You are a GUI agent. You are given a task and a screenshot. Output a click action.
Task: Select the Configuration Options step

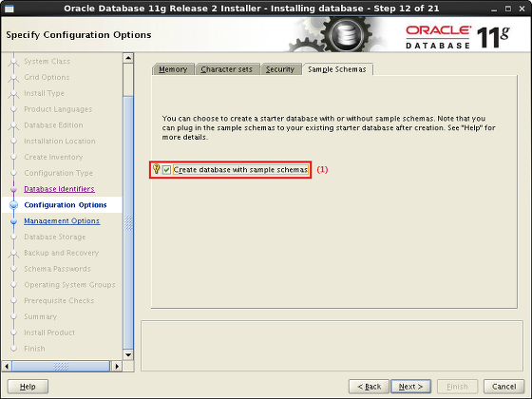66,205
